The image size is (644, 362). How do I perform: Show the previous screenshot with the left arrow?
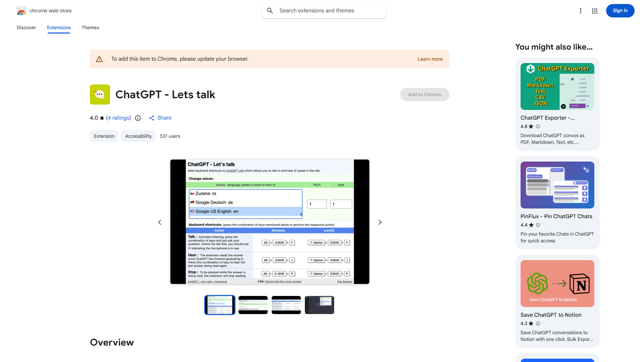pos(160,222)
